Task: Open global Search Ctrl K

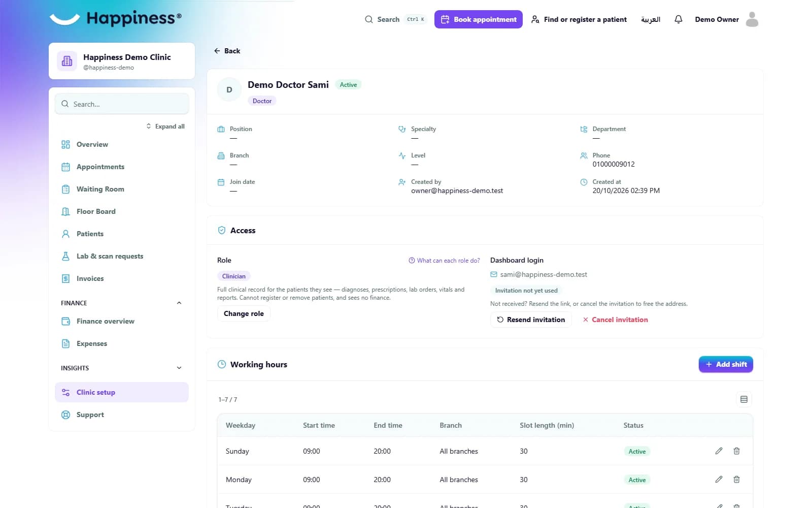Action: click(x=395, y=19)
